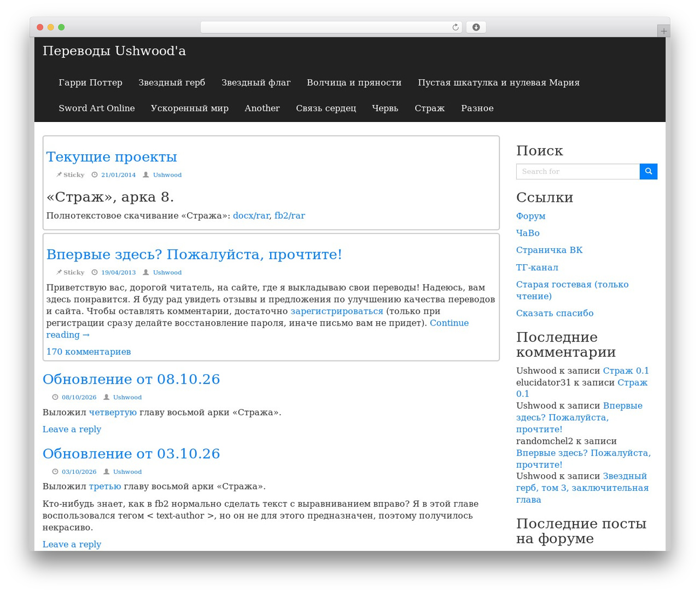
Task: Open the 'Форум' sidebar link
Action: pos(531,216)
